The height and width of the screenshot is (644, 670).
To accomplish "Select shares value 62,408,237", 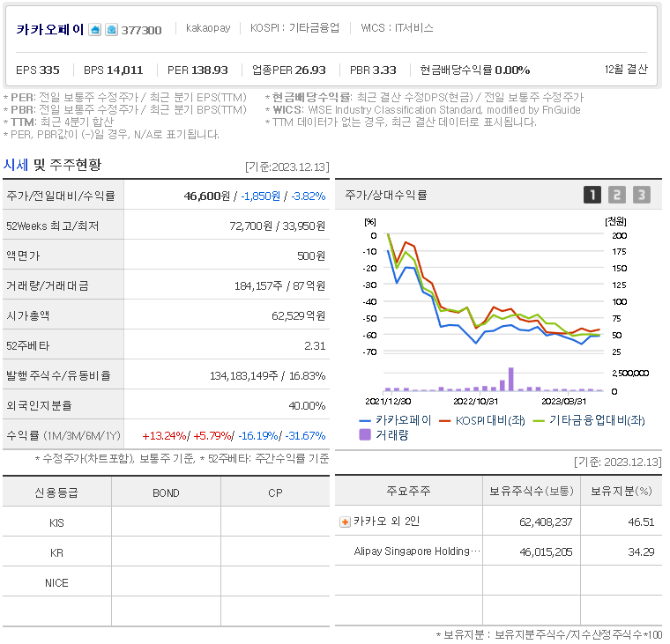I will [x=546, y=522].
